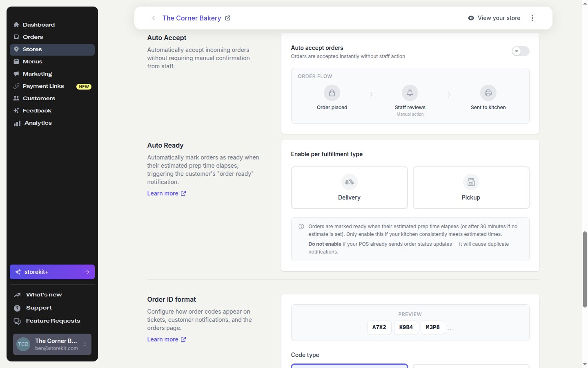This screenshot has height=368, width=588.
Task: Click the K9B4 preview code
Action: (406, 328)
